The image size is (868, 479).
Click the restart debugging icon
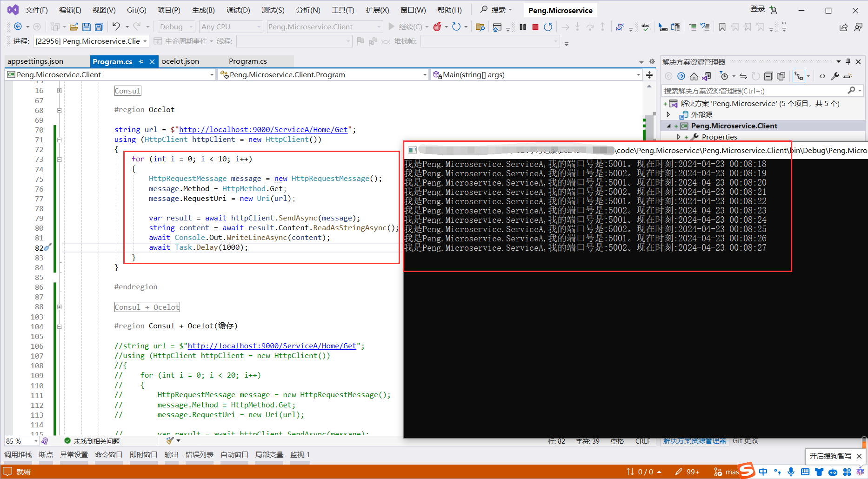(548, 27)
